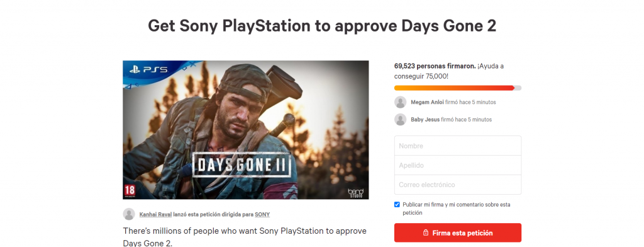Click the PS5 logo on the image
The width and height of the screenshot is (644, 247).
(x=148, y=69)
